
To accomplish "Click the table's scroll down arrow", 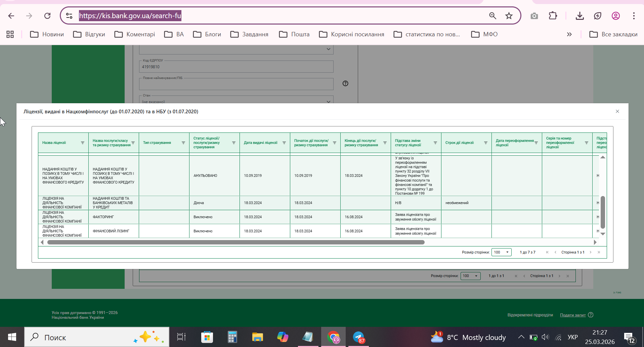I will click(603, 234).
